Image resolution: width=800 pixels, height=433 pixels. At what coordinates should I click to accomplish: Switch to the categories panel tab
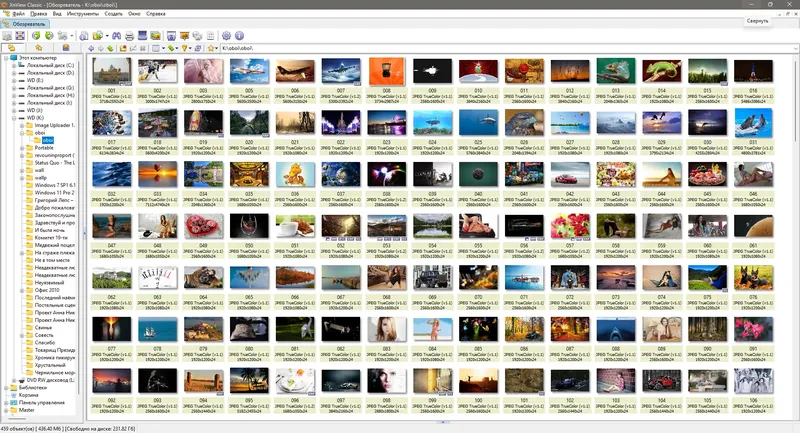pyautogui.click(x=66, y=48)
